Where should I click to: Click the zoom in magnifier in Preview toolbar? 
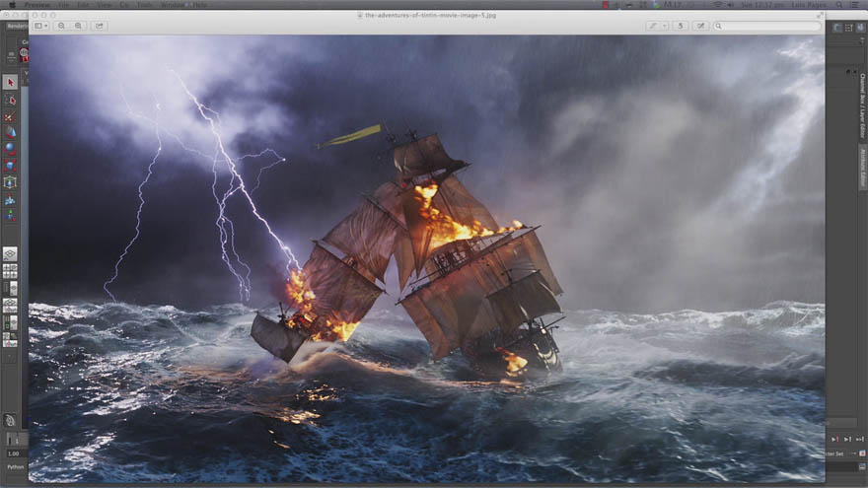click(x=78, y=26)
